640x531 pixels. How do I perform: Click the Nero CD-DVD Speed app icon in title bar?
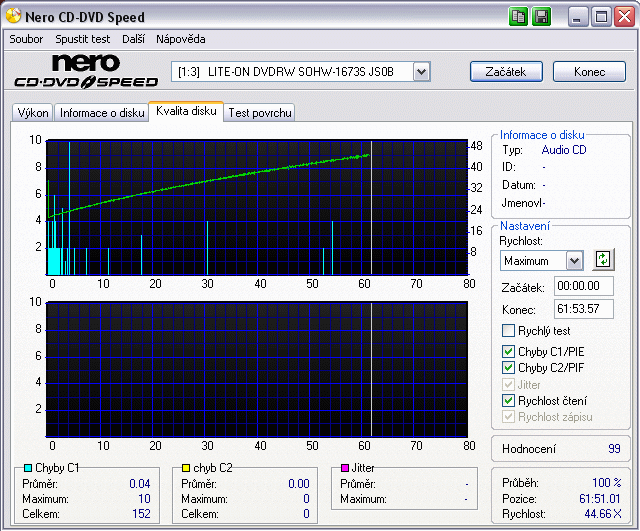12,16
